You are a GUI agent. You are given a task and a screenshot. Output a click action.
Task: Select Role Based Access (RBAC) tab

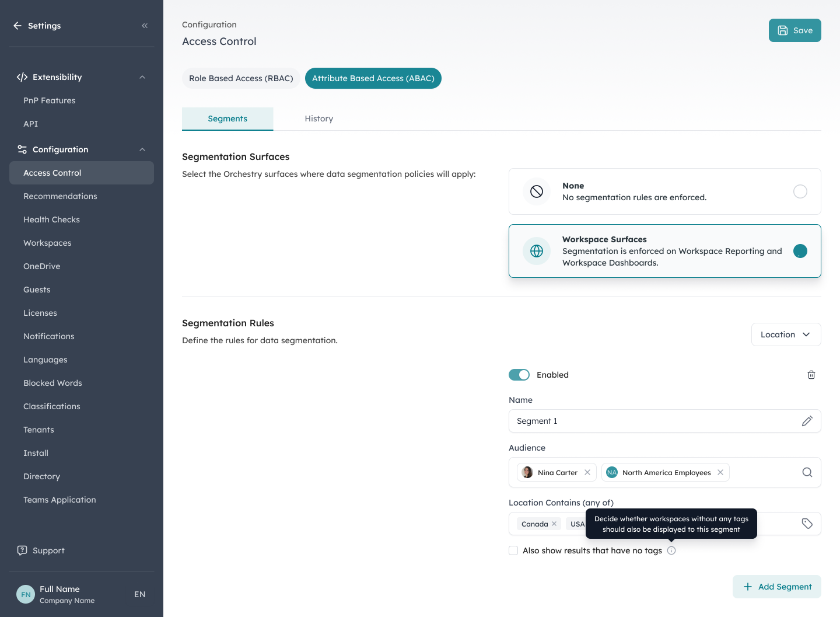[241, 78]
